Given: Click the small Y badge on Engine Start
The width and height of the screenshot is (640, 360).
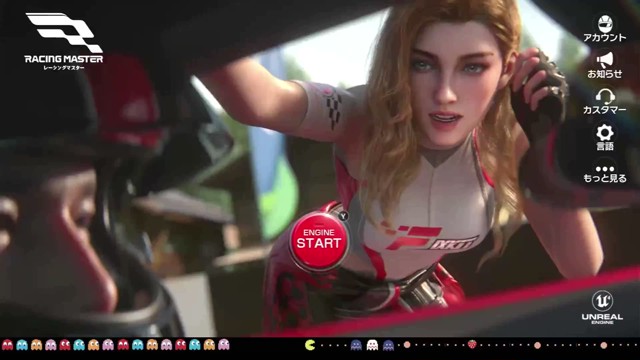Looking at the screenshot, I should point(343,216).
